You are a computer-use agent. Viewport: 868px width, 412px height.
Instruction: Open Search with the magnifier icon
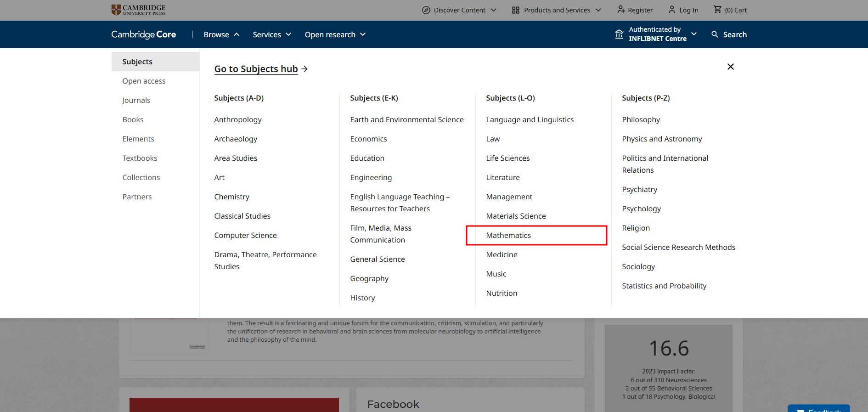[715, 34]
